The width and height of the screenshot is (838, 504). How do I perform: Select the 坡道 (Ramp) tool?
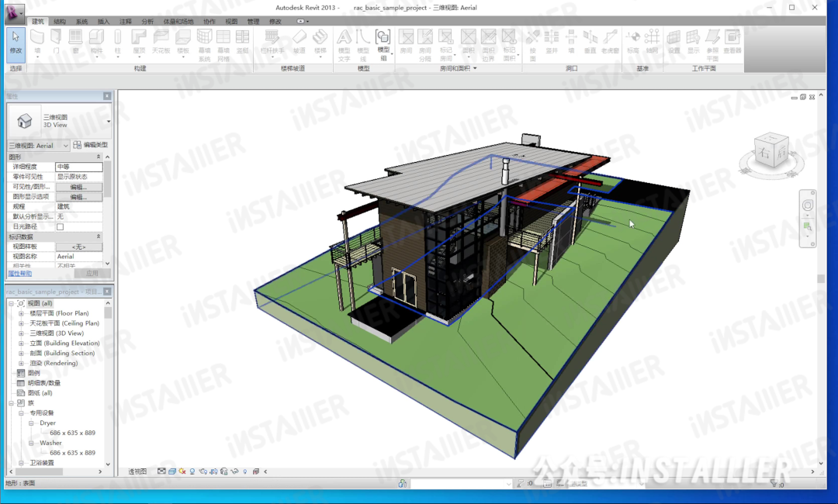300,42
